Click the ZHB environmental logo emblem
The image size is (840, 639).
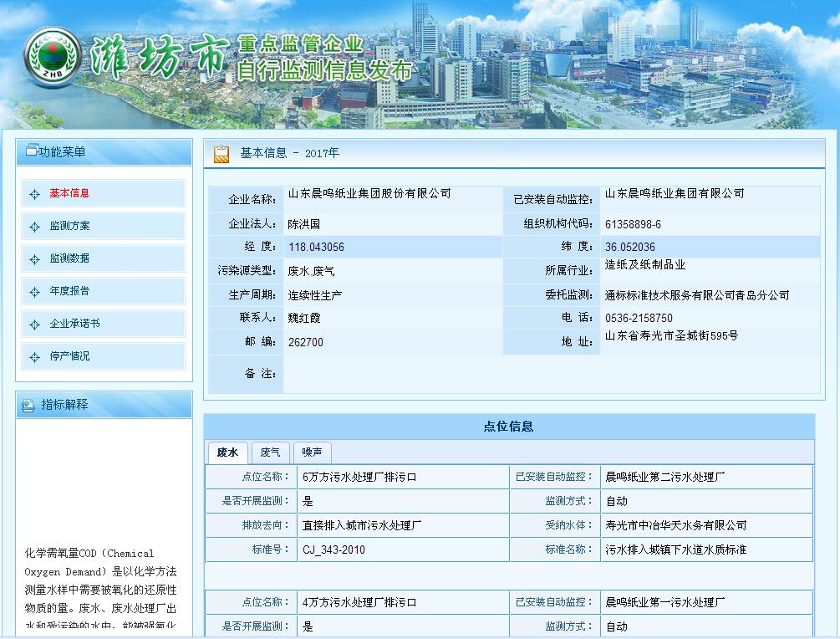(x=53, y=58)
